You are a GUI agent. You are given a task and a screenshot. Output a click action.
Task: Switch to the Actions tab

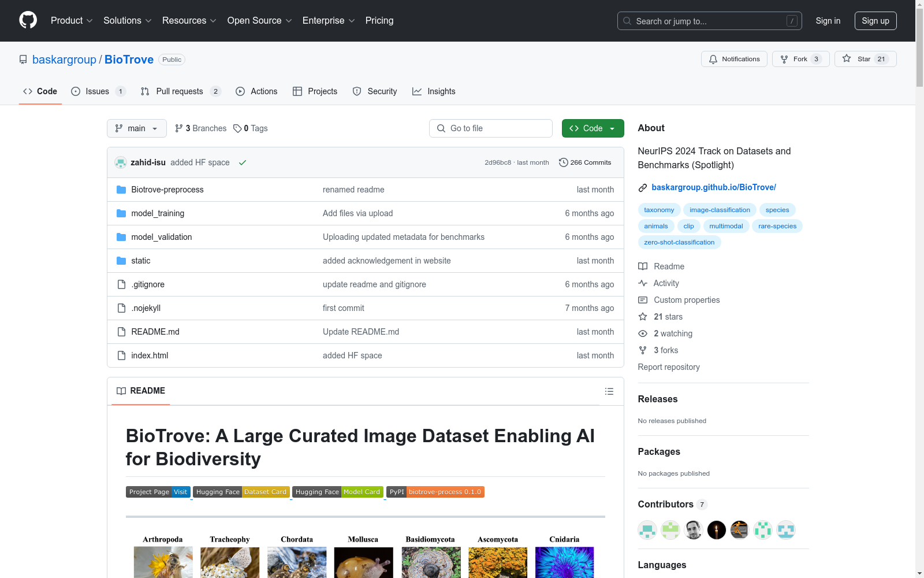coord(256,91)
